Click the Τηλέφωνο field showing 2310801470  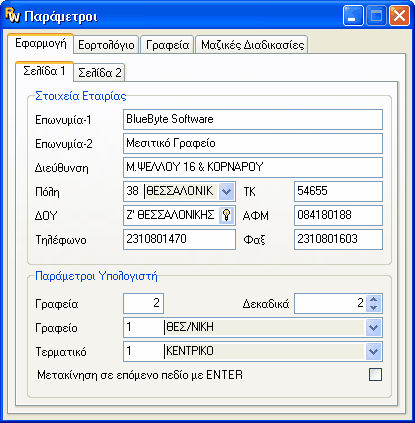click(179, 239)
